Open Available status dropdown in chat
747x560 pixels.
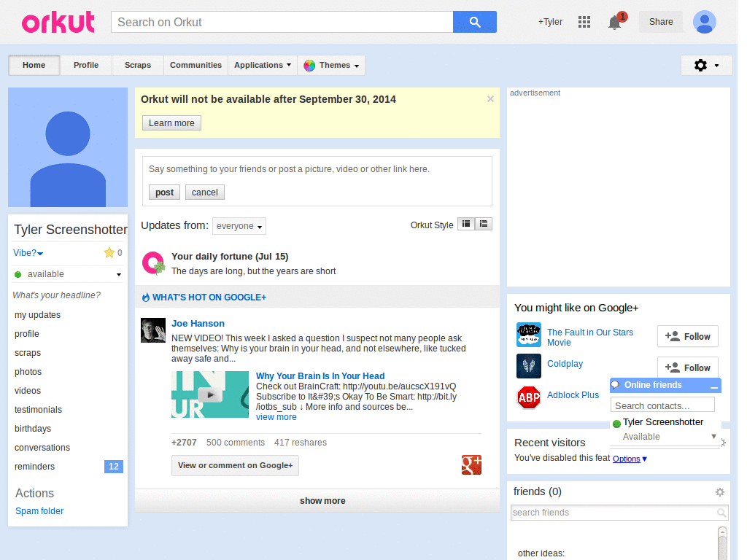(713, 436)
